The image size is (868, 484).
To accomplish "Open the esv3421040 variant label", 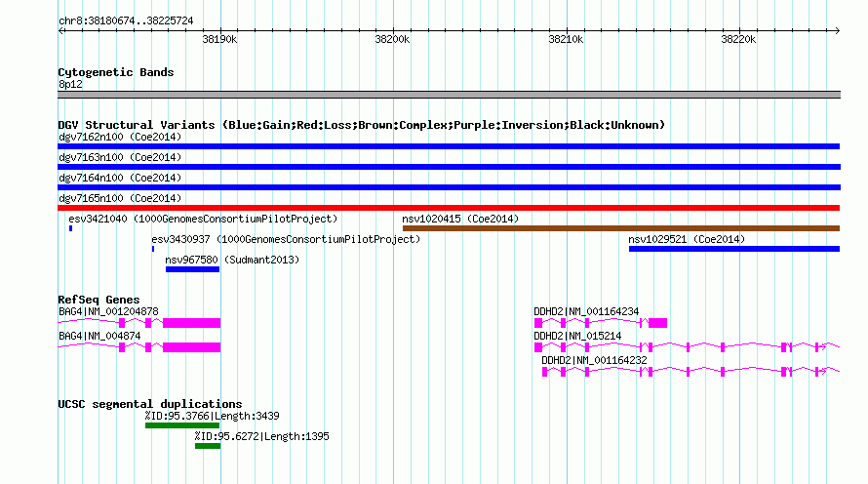I will (203, 219).
